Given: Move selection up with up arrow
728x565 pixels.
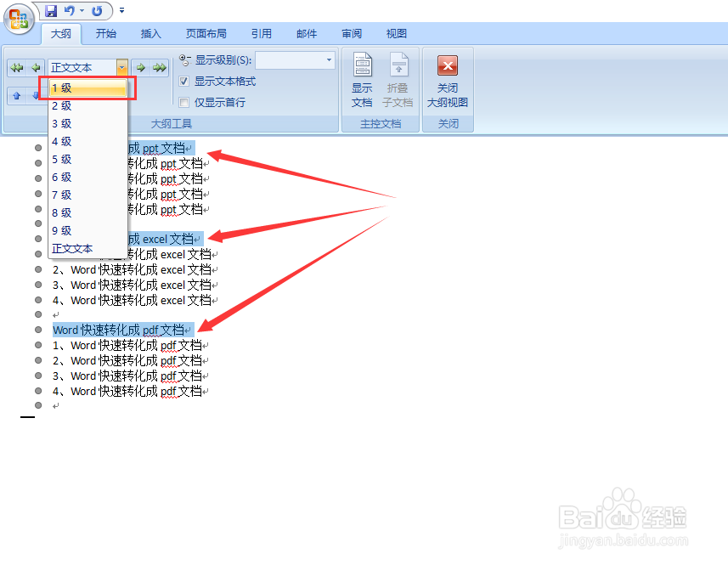Looking at the screenshot, I should (17, 96).
